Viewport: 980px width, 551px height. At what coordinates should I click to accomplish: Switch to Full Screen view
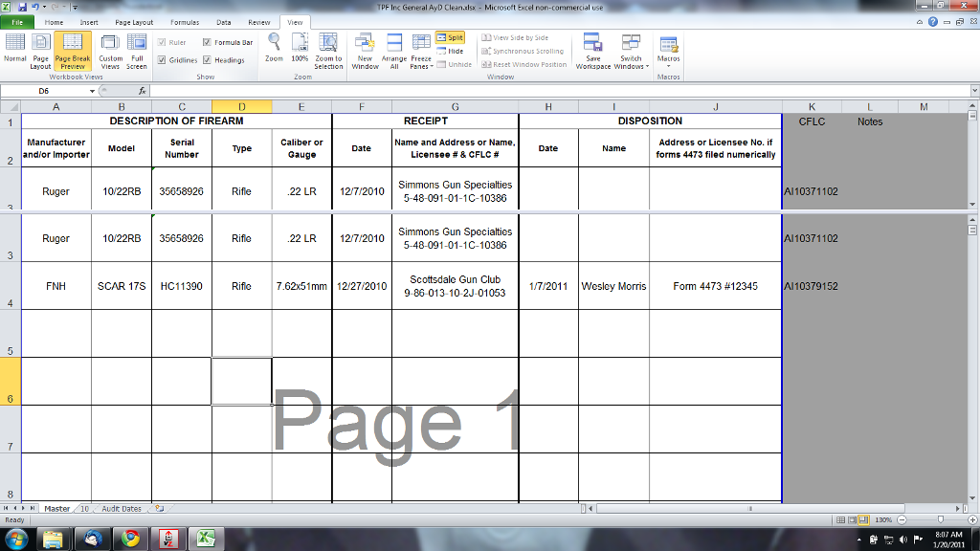(137, 52)
